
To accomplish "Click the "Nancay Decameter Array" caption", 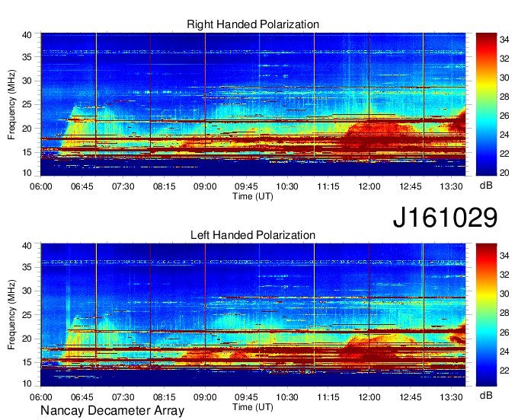I will tap(112, 411).
